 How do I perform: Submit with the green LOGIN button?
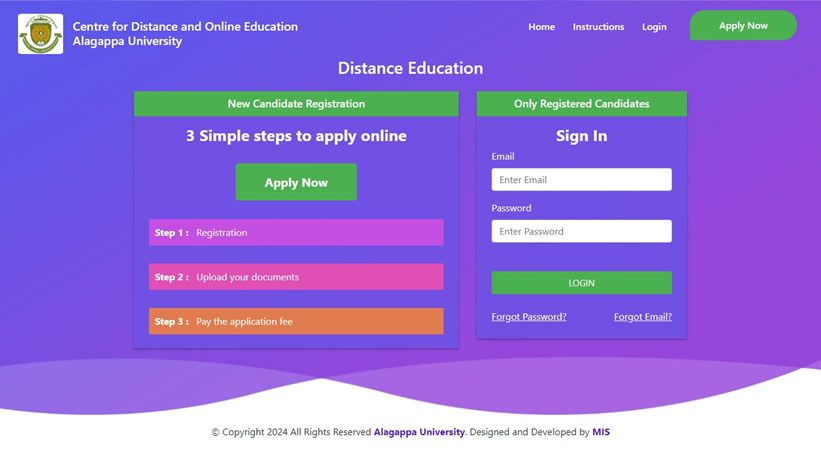(581, 283)
